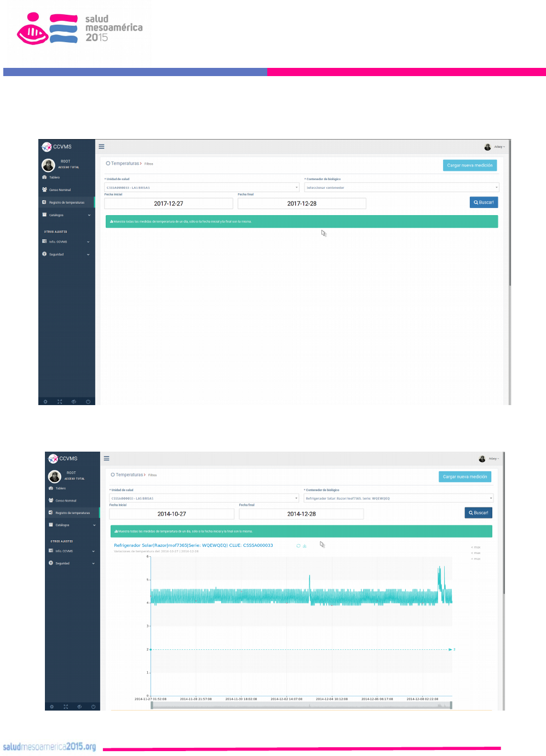Select Registro de temperaturas in lower screenshot sidebar
Image resolution: width=546 pixels, height=756 pixels.
pos(73,513)
